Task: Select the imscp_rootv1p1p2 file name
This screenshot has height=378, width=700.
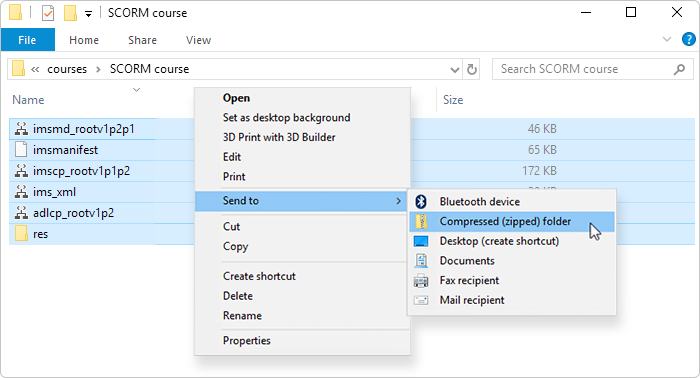Action: (x=81, y=171)
